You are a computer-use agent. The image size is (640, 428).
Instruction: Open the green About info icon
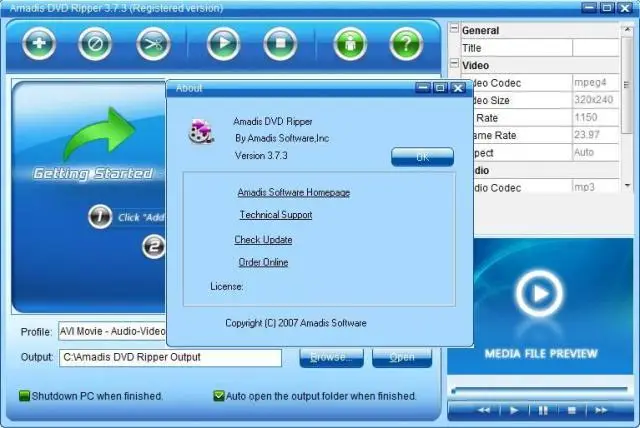(350, 44)
